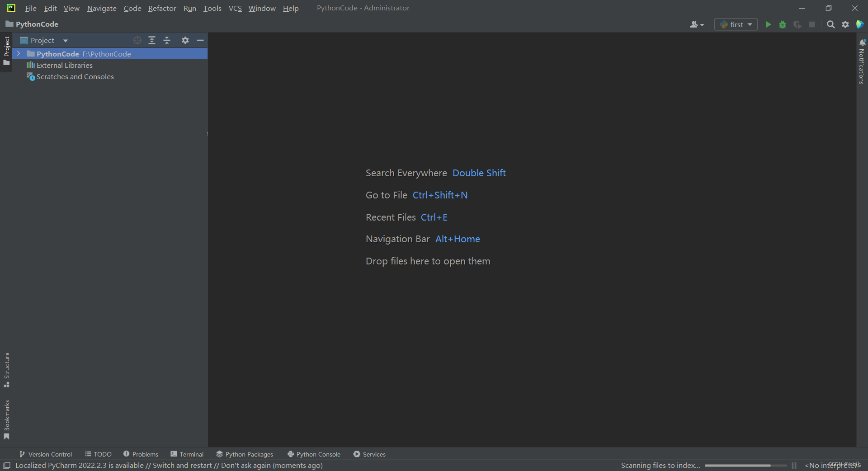Click the Run 'first' green play icon

(768, 24)
